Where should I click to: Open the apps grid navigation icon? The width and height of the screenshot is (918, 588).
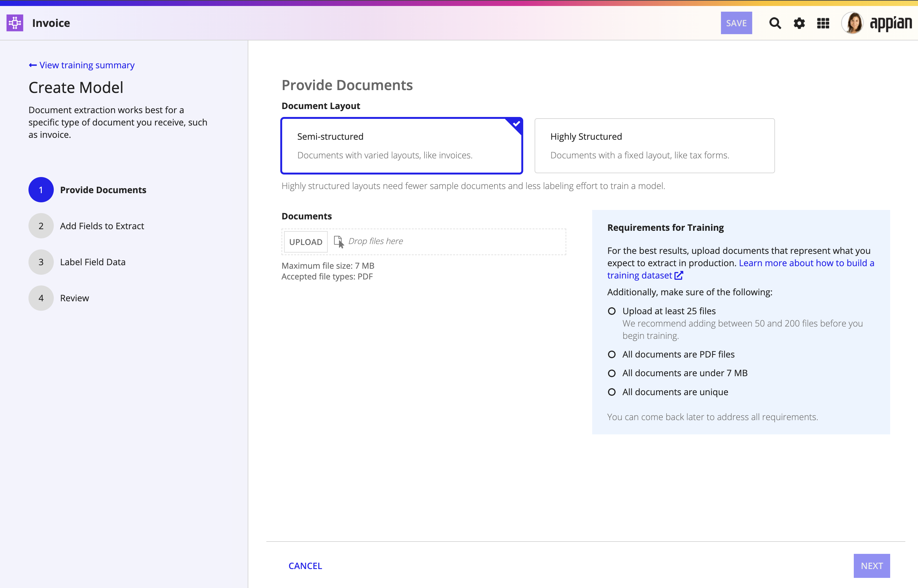[823, 23]
